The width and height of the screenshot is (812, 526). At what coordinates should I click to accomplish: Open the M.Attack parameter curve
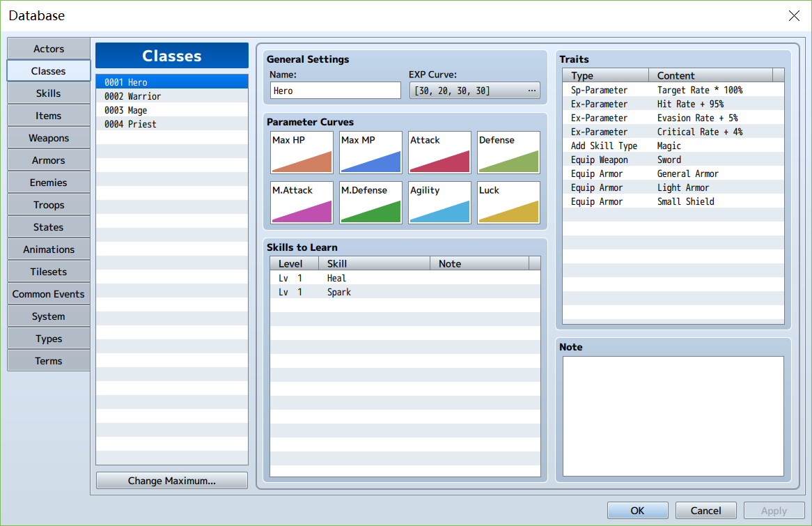point(302,203)
